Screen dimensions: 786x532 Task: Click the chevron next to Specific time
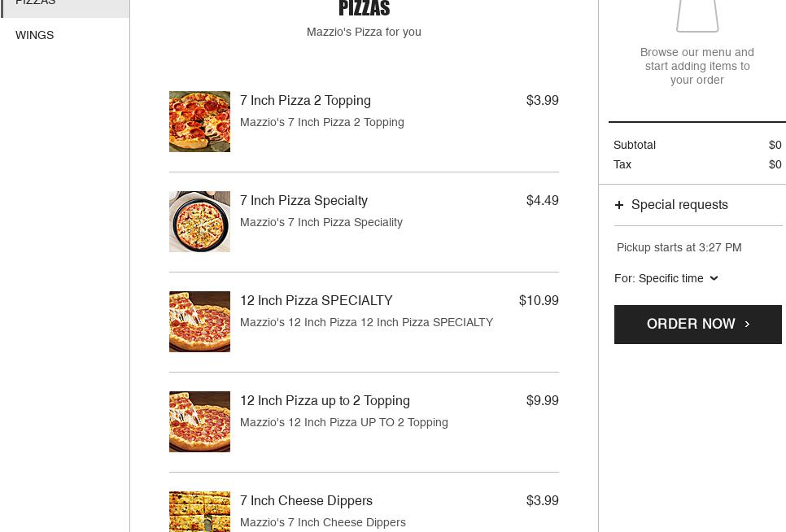coord(714,278)
